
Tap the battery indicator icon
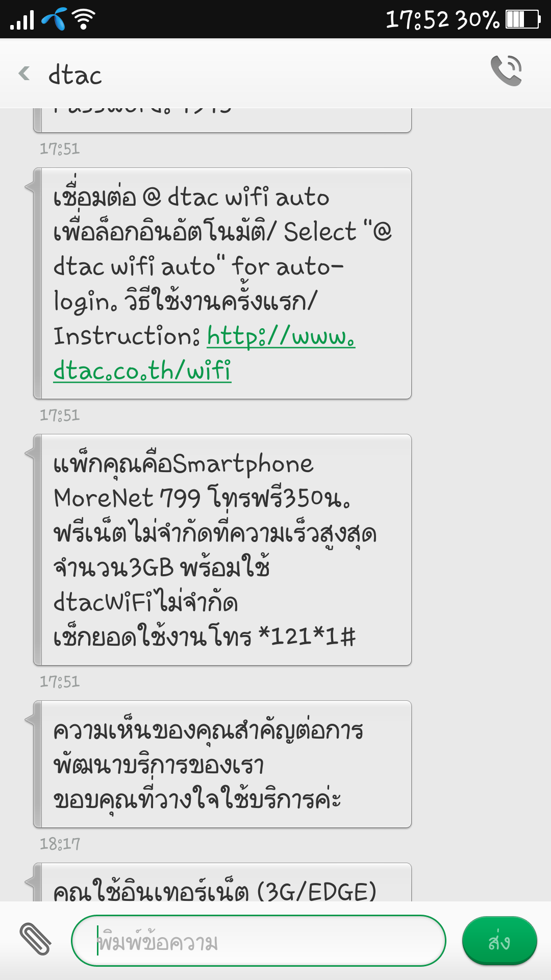523,19
